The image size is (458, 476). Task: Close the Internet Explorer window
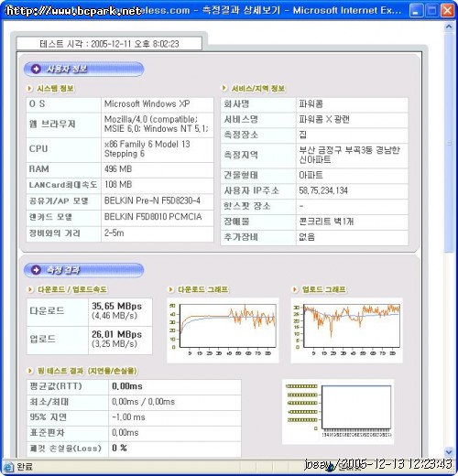tap(447, 11)
